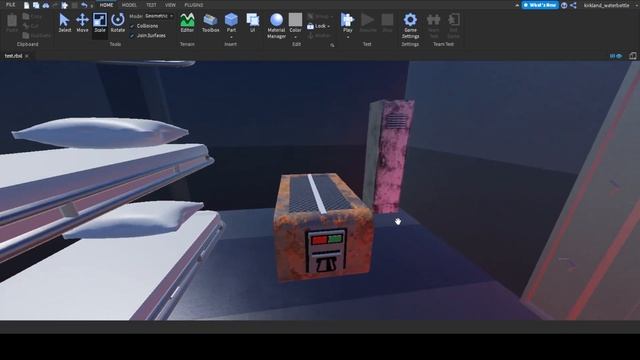Screen dimensions: 640x360
Task: Click the Exit Game icon
Action: [453, 20]
